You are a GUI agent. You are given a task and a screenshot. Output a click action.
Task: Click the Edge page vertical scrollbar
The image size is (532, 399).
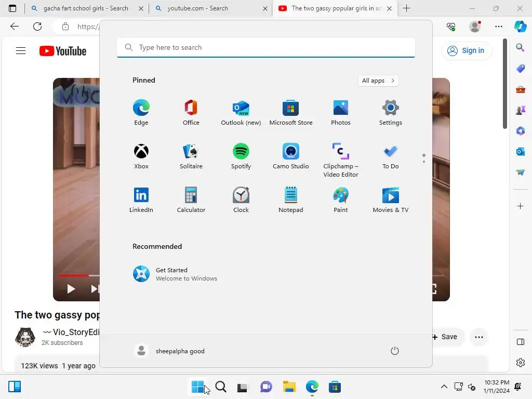[x=504, y=84]
